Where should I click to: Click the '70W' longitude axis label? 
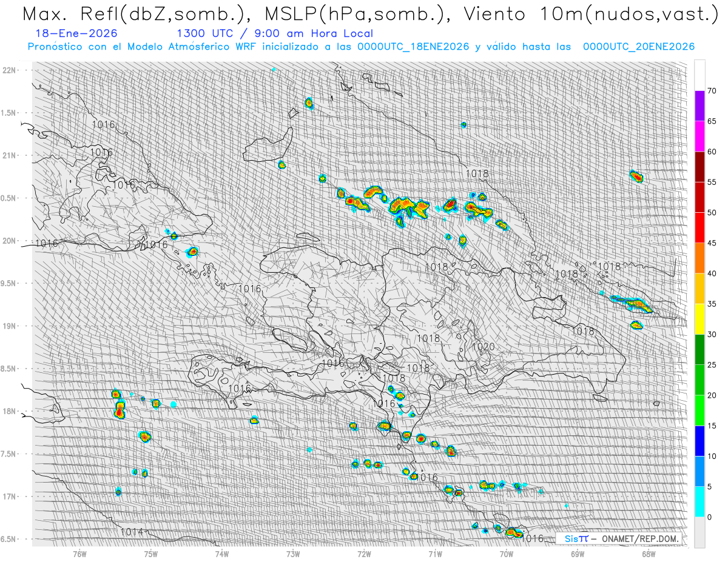(506, 554)
